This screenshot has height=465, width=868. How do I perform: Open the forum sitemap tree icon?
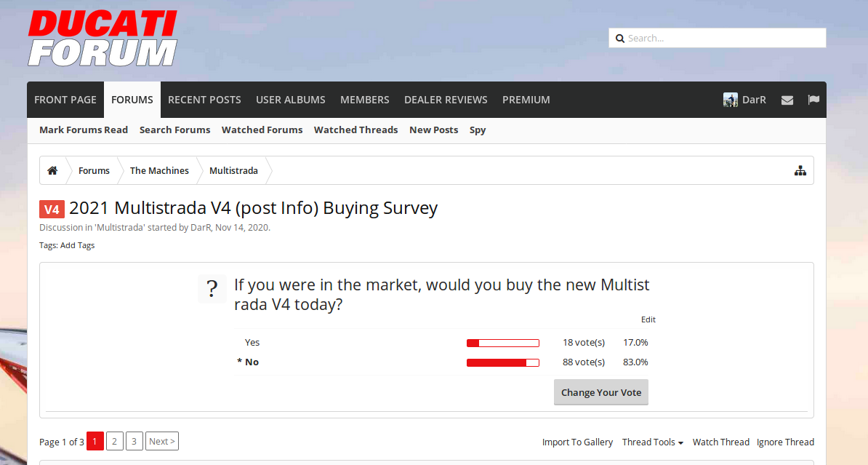800,170
